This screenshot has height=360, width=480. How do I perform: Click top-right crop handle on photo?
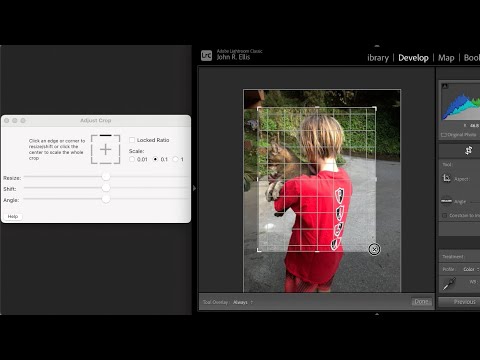point(375,109)
